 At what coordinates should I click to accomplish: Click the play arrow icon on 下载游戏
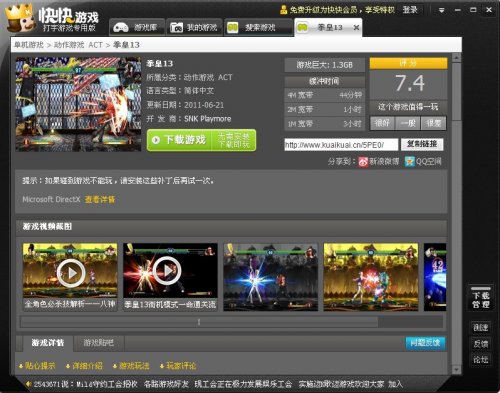pyautogui.click(x=156, y=140)
